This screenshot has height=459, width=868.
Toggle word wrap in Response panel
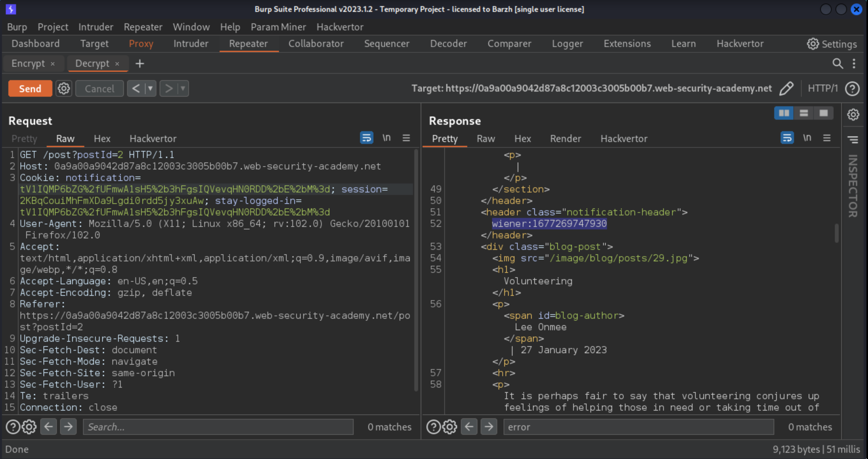(x=787, y=138)
